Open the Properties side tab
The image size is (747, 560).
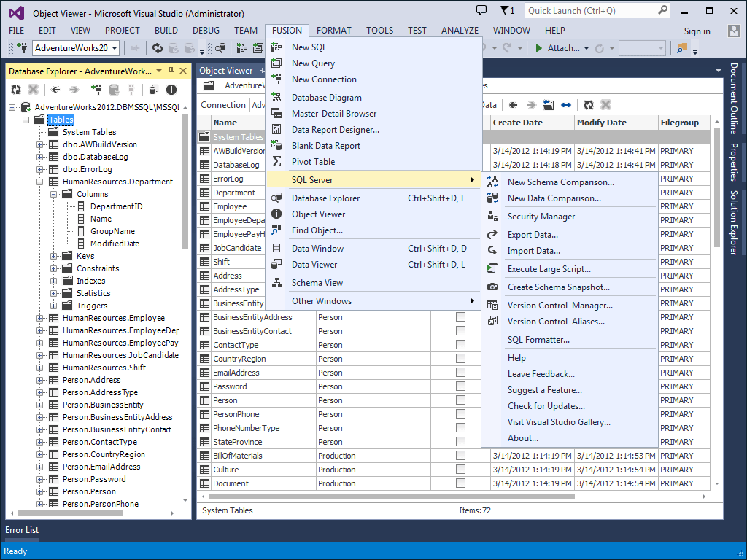[734, 162]
